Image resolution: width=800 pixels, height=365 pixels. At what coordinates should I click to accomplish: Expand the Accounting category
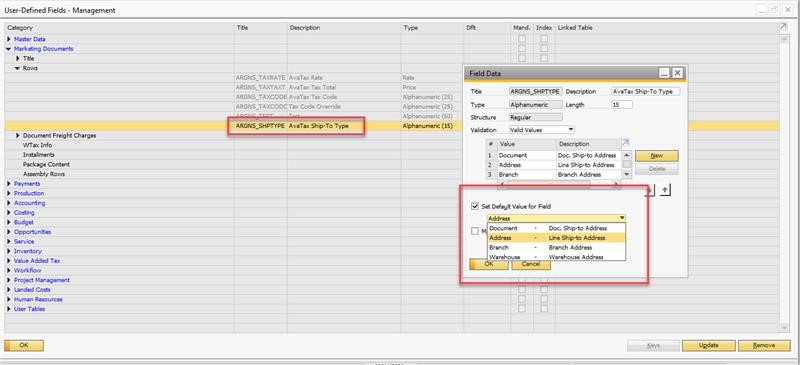[9, 203]
